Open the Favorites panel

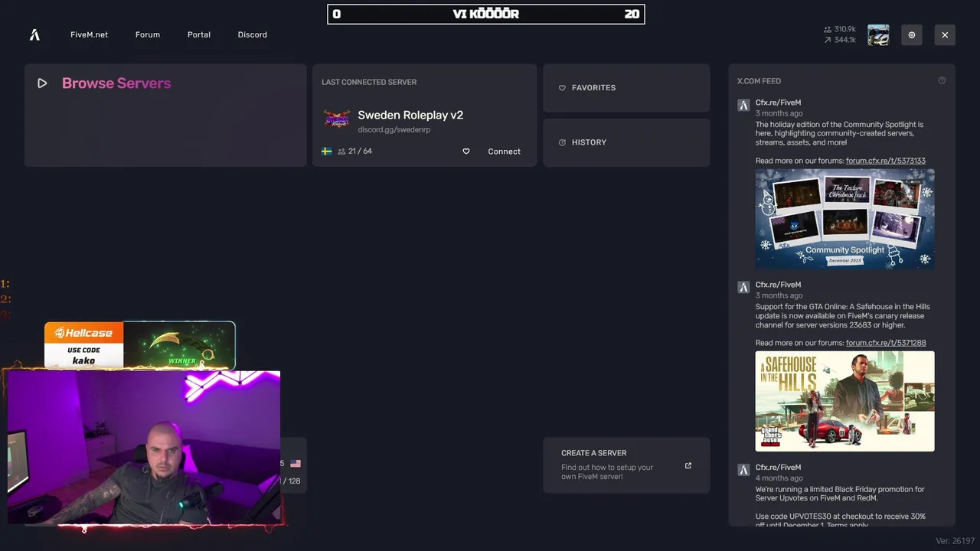pos(626,88)
